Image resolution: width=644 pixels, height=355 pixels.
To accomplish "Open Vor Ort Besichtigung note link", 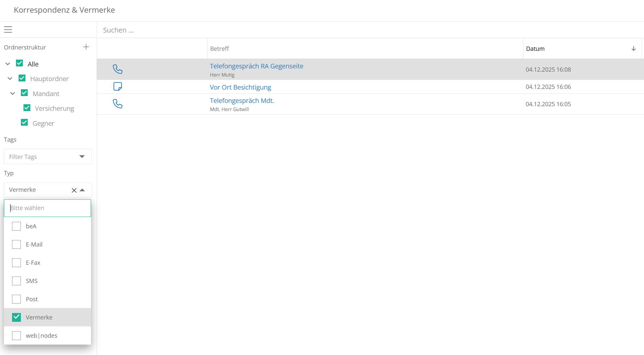I will [240, 87].
